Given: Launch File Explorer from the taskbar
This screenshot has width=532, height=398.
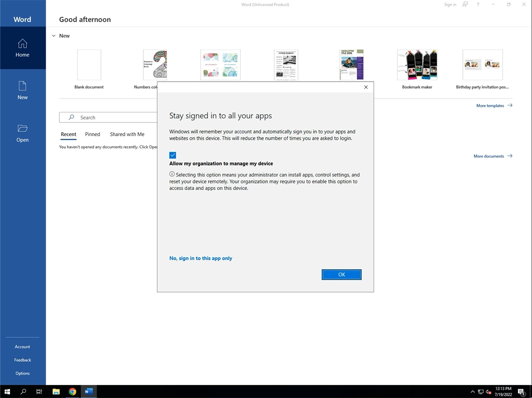Looking at the screenshot, I should [x=56, y=392].
